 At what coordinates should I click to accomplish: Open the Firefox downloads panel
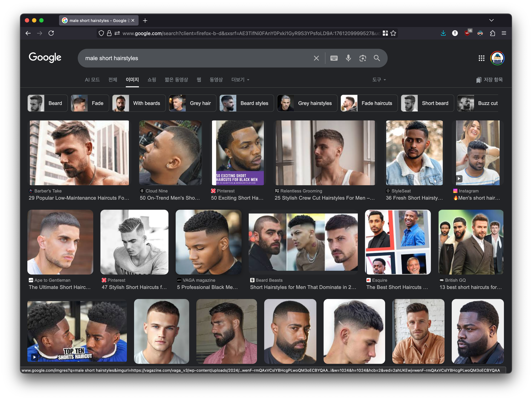443,33
